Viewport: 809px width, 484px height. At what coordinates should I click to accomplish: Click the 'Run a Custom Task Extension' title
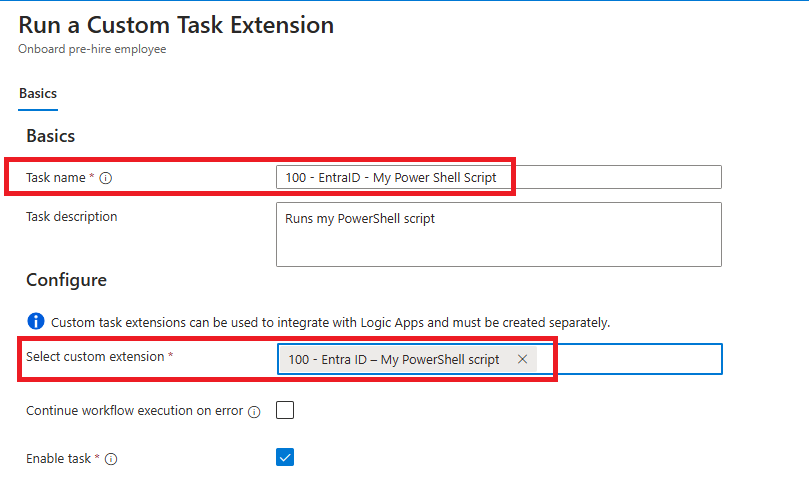coord(176,25)
